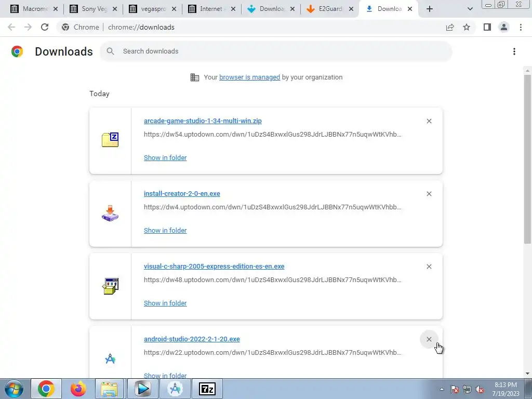
Task: Click the search magnifier icon
Action: 110,51
